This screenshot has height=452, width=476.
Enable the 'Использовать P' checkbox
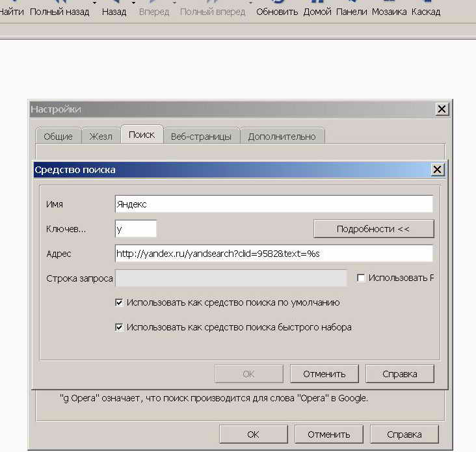click(x=361, y=278)
